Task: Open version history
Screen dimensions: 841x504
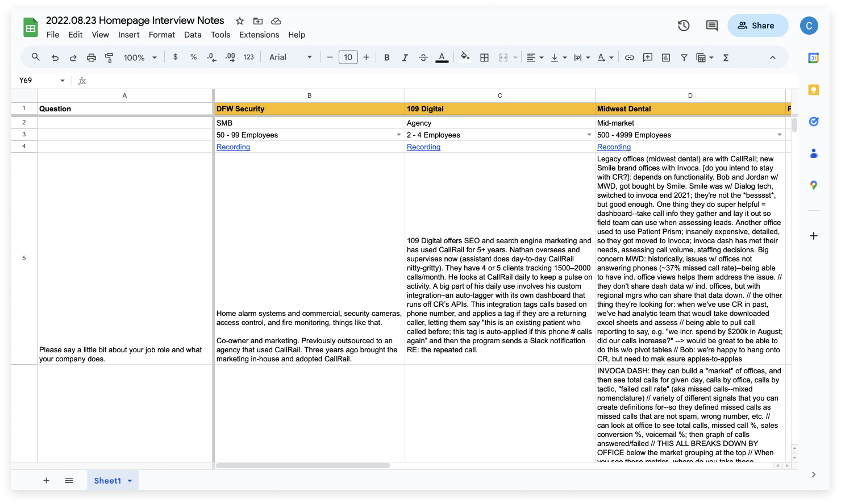Action: pyautogui.click(x=684, y=26)
